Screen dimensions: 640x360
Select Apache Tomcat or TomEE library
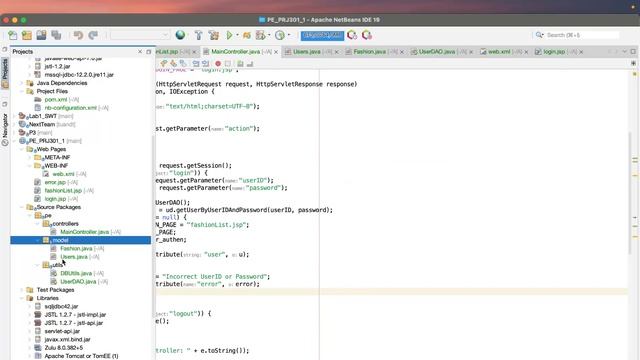81,356
